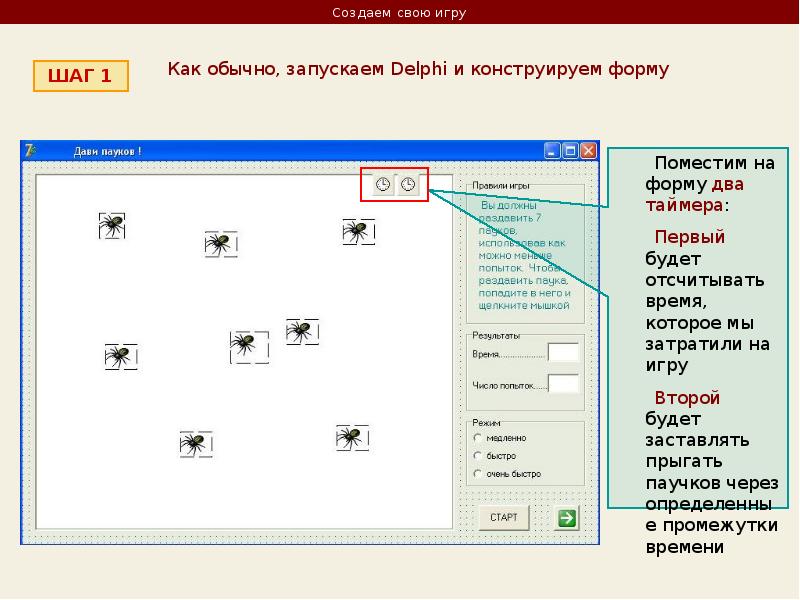Select the leftmost spider in middle row
Image resolution: width=800 pixels, height=600 pixels.
120,356
